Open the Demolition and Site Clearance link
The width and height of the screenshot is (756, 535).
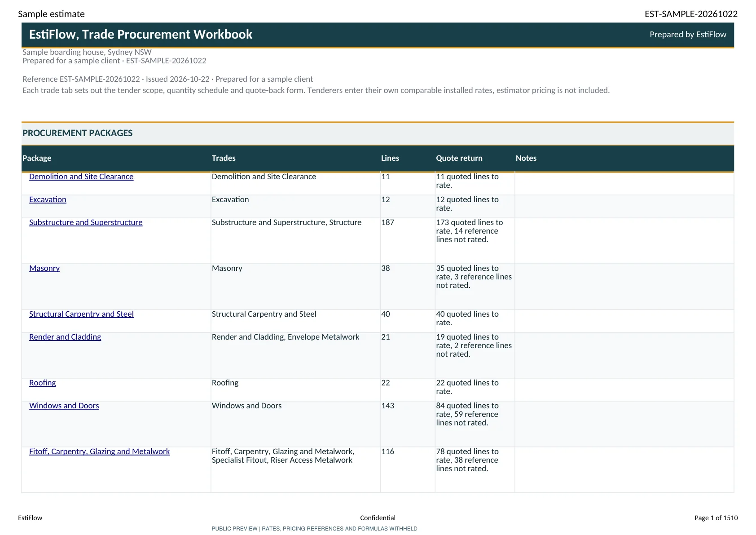pyautogui.click(x=81, y=177)
